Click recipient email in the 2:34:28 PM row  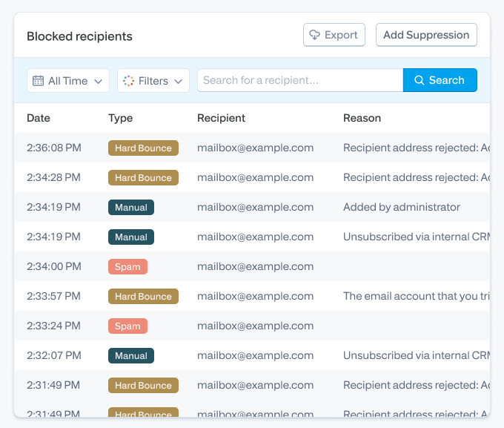point(255,177)
